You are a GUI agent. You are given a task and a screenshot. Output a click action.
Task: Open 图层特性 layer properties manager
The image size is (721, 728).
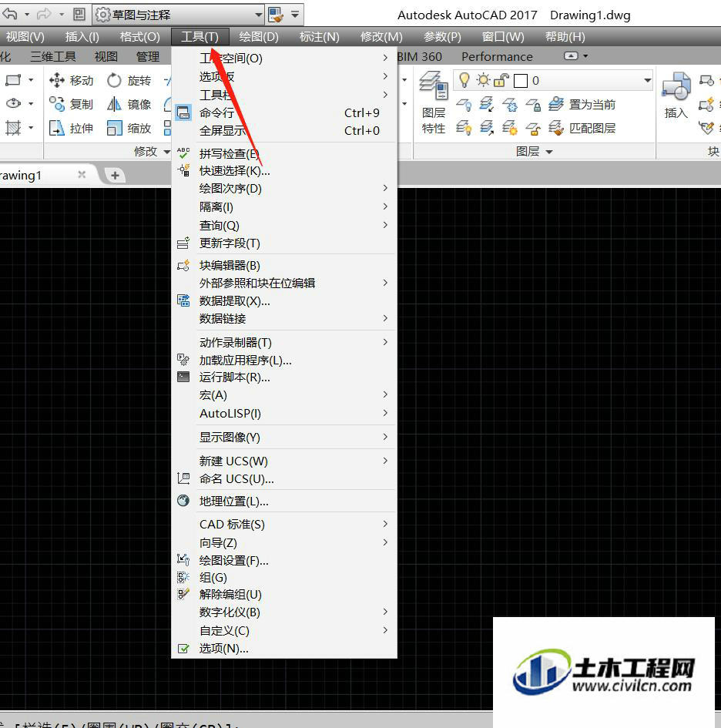[x=434, y=102]
